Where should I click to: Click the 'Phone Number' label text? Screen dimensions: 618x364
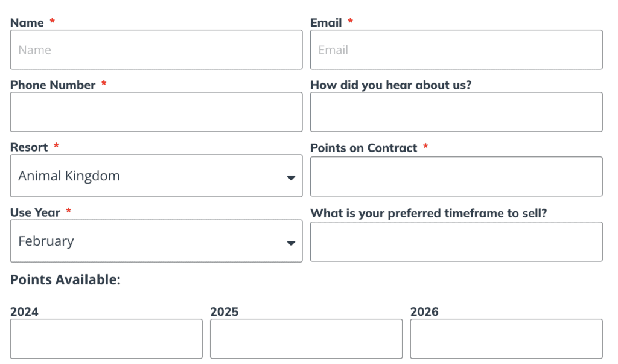(53, 85)
